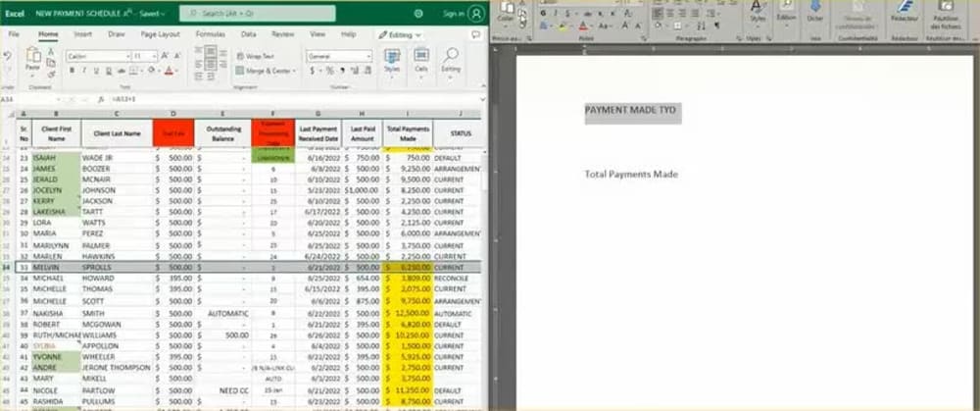Select the Format Painter in Excel
980x411 pixels.
tap(51, 74)
